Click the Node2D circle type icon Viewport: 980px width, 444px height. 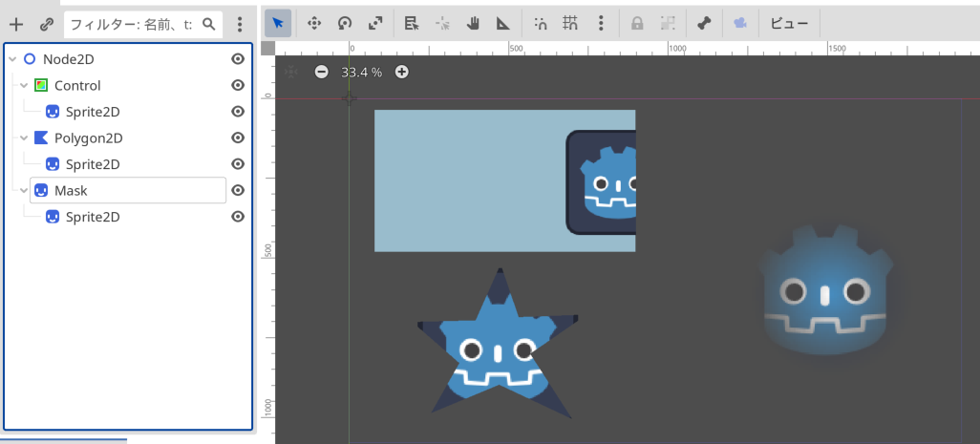(x=30, y=58)
